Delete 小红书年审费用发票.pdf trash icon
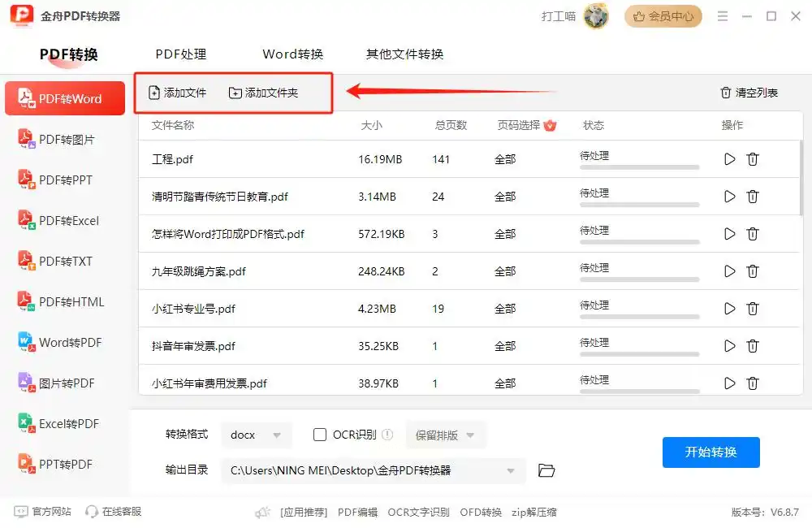Image resolution: width=812 pixels, height=528 pixels. tap(753, 383)
